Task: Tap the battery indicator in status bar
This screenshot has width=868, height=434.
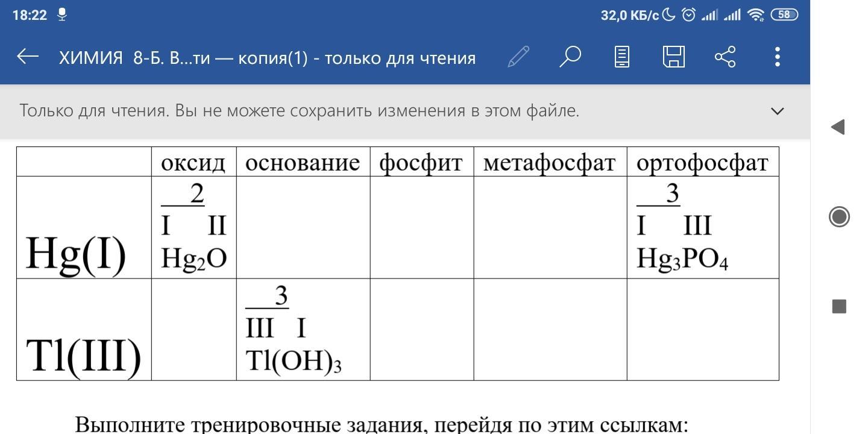Action: click(x=784, y=15)
